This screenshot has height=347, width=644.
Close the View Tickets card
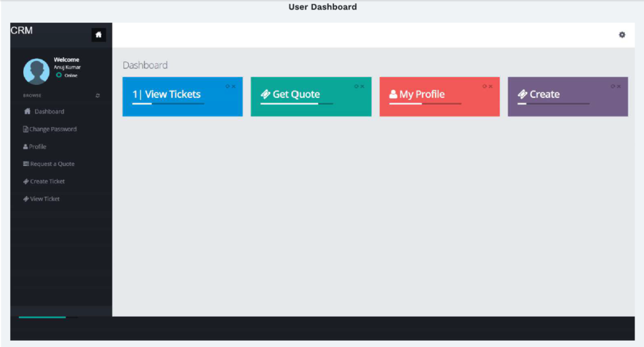pos(234,86)
